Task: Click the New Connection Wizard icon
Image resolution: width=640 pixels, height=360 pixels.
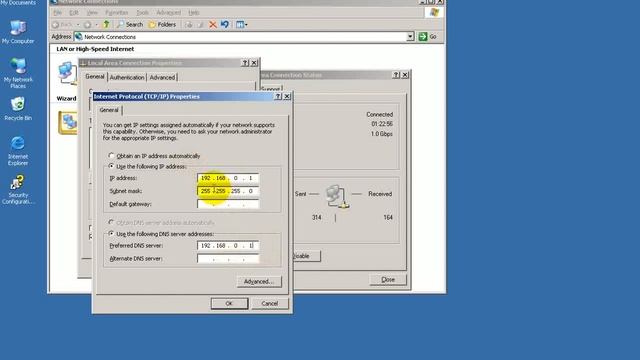Action: (x=68, y=123)
